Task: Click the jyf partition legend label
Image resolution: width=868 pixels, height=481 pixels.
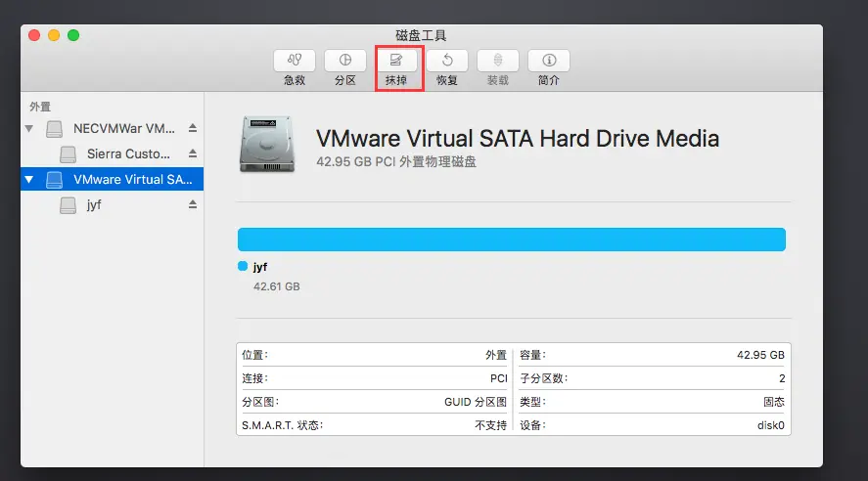Action: tap(260, 267)
